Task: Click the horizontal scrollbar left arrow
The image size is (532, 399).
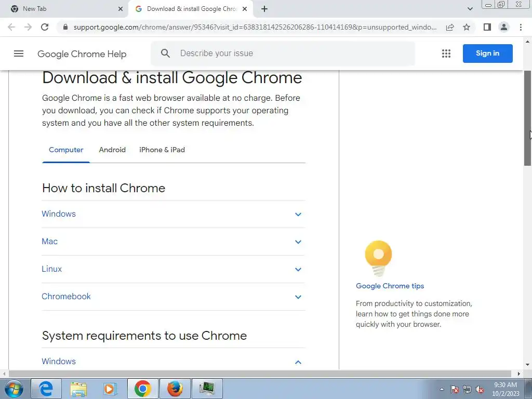Action: click(x=4, y=374)
